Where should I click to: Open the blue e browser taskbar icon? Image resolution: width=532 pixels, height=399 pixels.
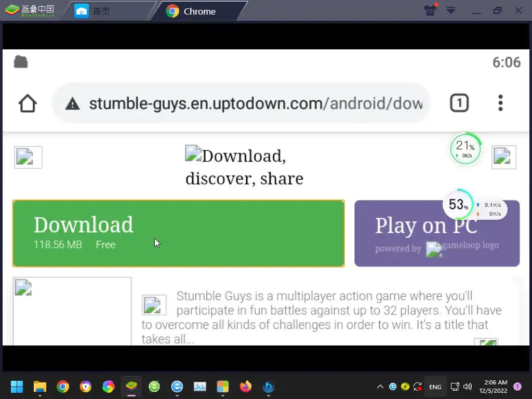click(177, 387)
